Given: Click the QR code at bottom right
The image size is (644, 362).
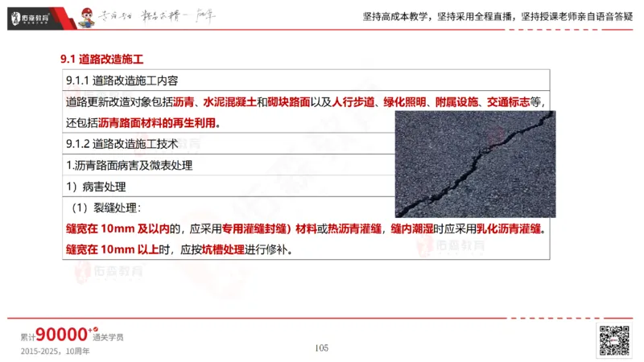Looking at the screenshot, I should click(x=614, y=340).
